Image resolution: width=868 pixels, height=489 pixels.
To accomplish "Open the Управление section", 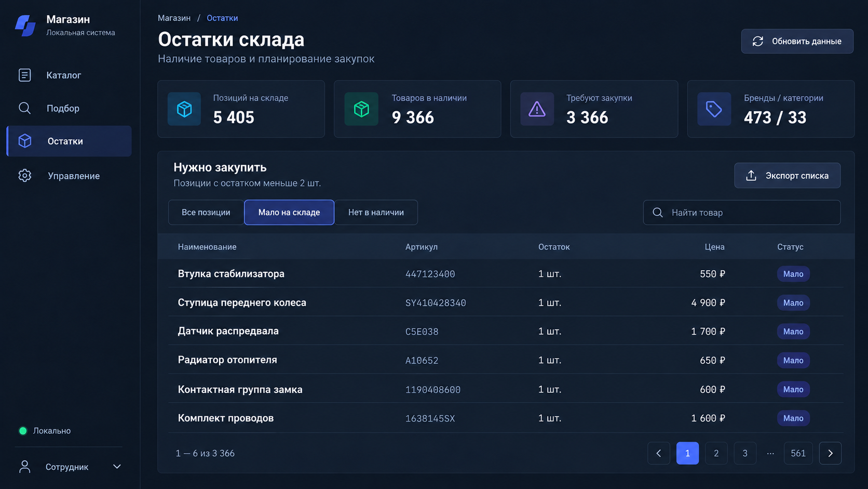I will tap(69, 176).
